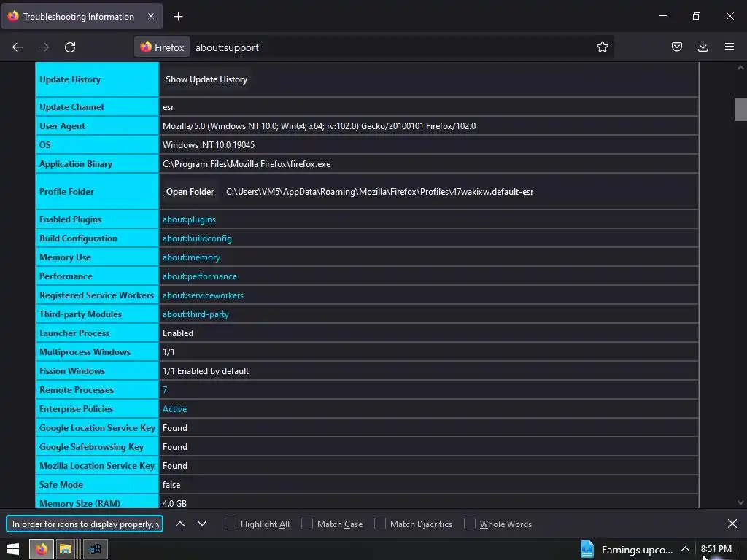Screen dimensions: 747x560
Task: Open File Explorer from taskbar
Action: (x=66, y=549)
